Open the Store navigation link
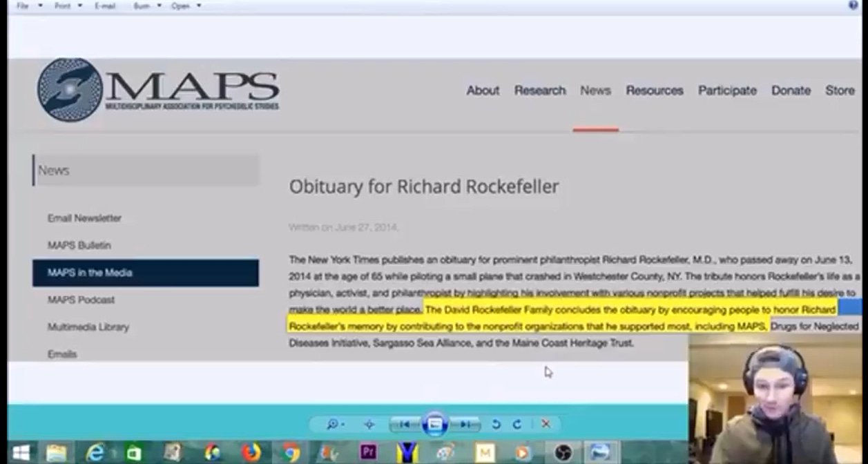The image size is (868, 464). (x=840, y=90)
